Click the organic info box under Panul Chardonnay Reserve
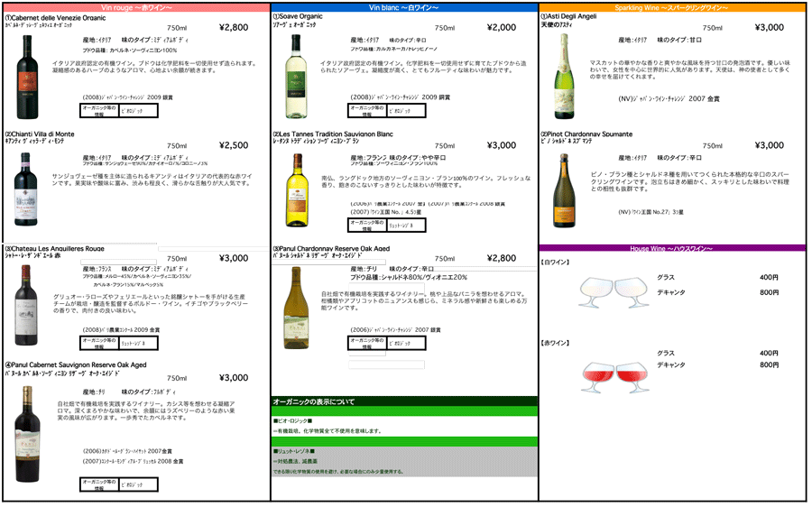Image resolution: width=812 pixels, height=507 pixels. tap(387, 343)
